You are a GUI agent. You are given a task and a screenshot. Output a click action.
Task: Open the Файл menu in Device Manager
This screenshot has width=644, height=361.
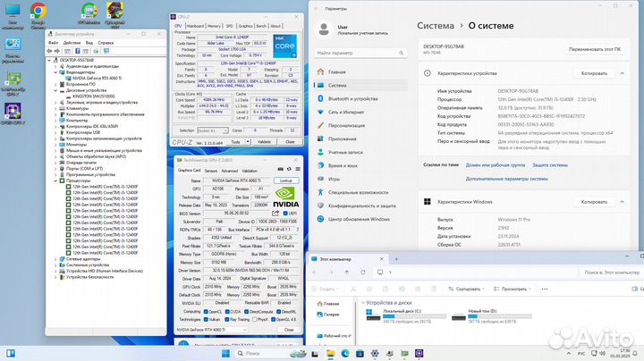pos(53,43)
